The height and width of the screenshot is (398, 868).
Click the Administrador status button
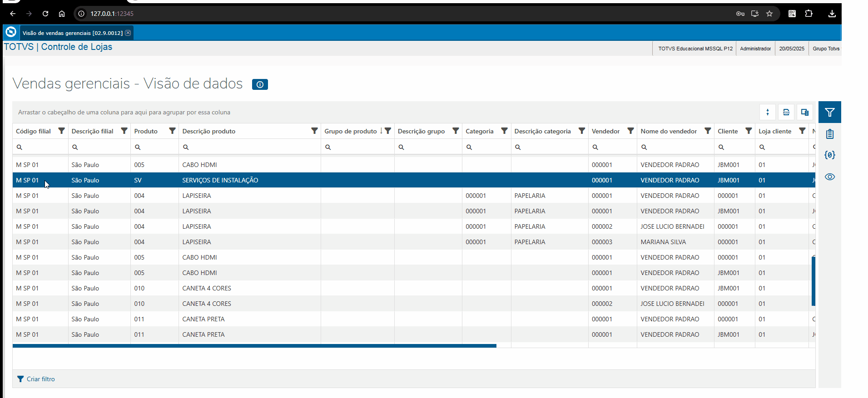(755, 49)
